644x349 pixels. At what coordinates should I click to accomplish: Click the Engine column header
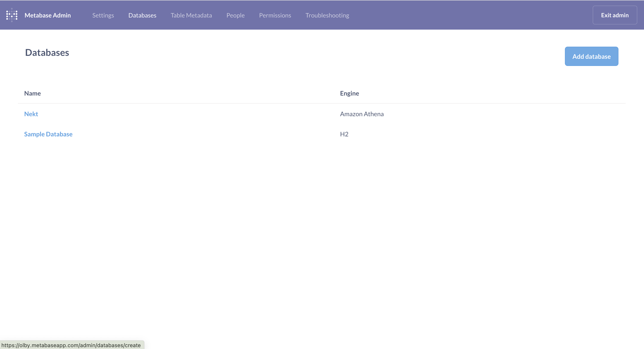tap(349, 93)
